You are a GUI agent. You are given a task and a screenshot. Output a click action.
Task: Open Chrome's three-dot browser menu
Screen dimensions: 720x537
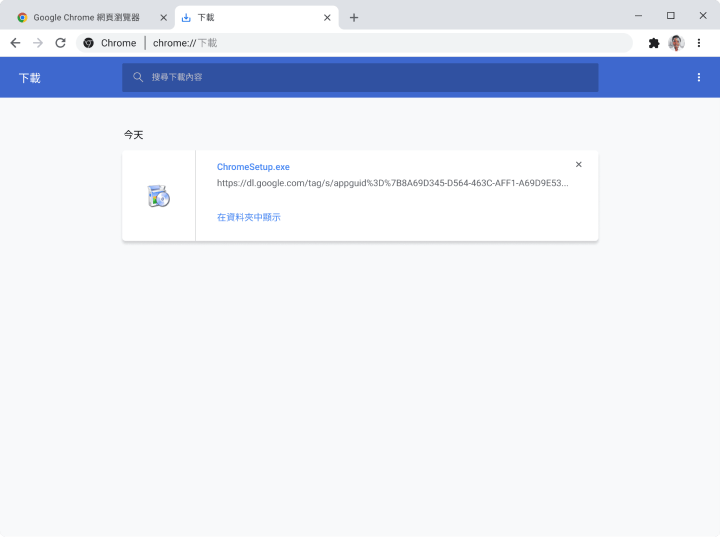coord(699,43)
